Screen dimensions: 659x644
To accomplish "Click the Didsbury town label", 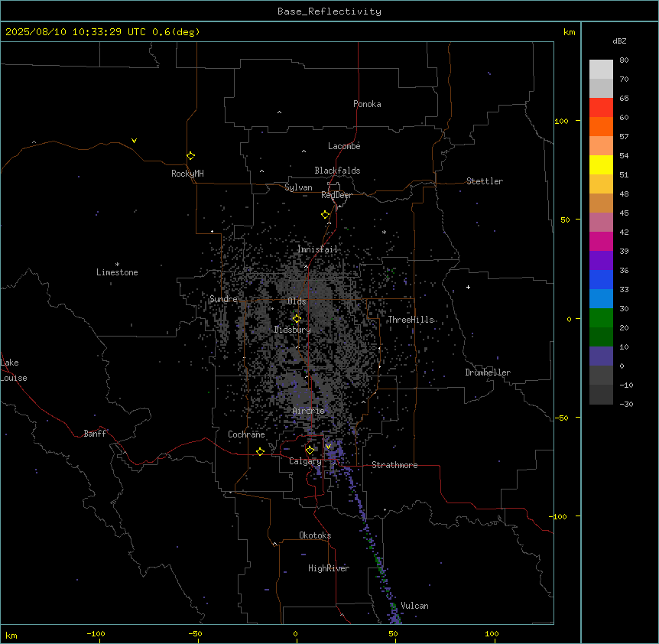I will [293, 330].
